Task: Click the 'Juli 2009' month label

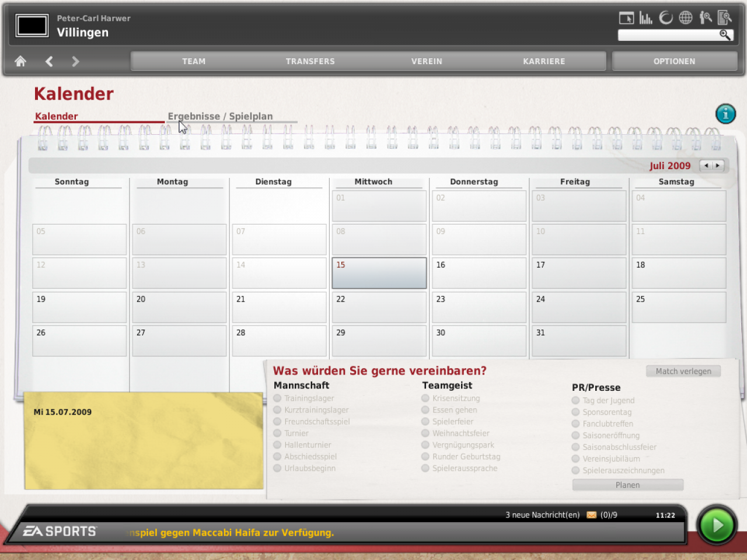Action: (670, 166)
